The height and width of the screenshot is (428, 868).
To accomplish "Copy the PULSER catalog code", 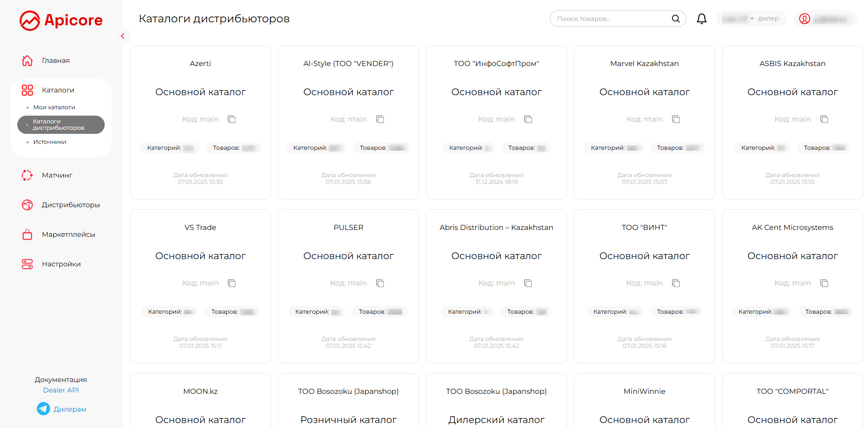I will click(380, 283).
